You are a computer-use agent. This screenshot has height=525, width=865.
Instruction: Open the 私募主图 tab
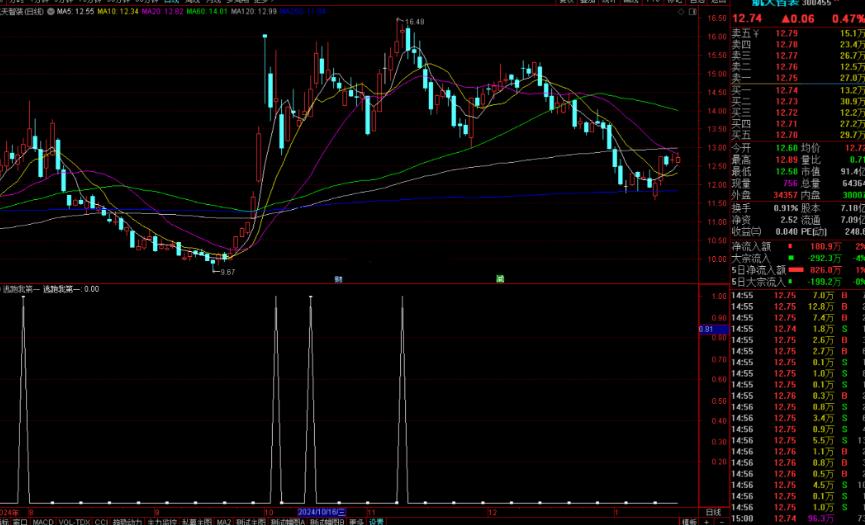coord(197,522)
